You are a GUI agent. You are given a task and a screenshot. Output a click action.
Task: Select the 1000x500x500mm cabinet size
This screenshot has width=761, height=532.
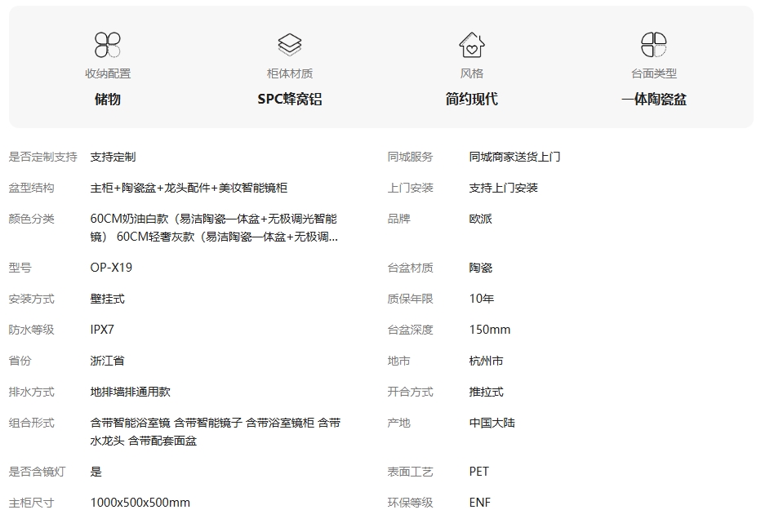click(140, 503)
